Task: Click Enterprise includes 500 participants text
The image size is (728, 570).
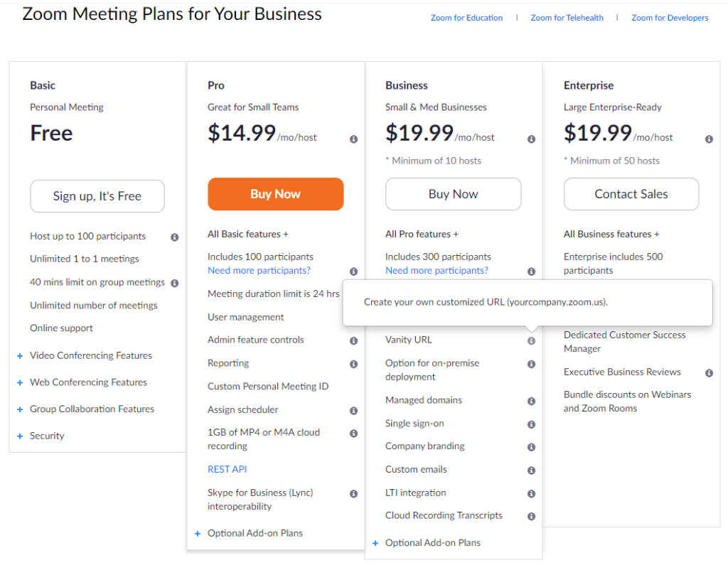Action: 614,264
